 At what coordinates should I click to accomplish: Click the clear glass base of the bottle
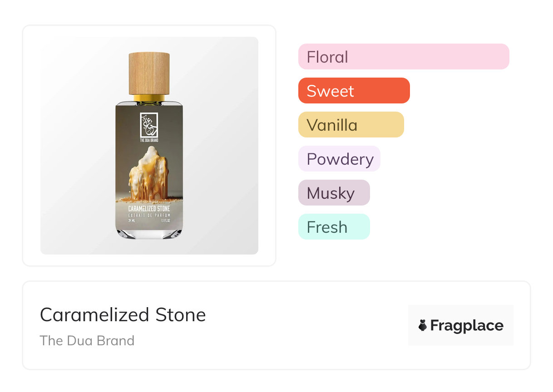tap(149, 233)
